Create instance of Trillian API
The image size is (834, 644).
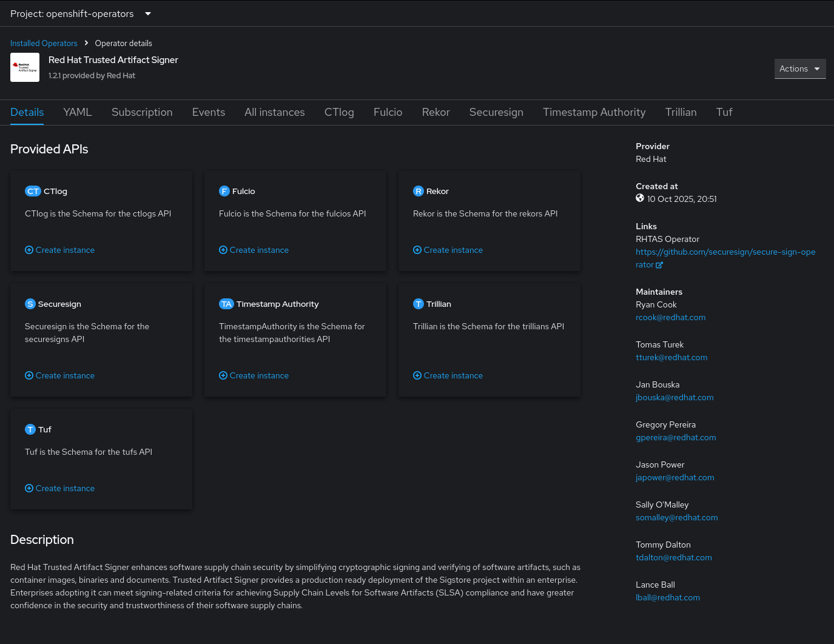tap(452, 375)
